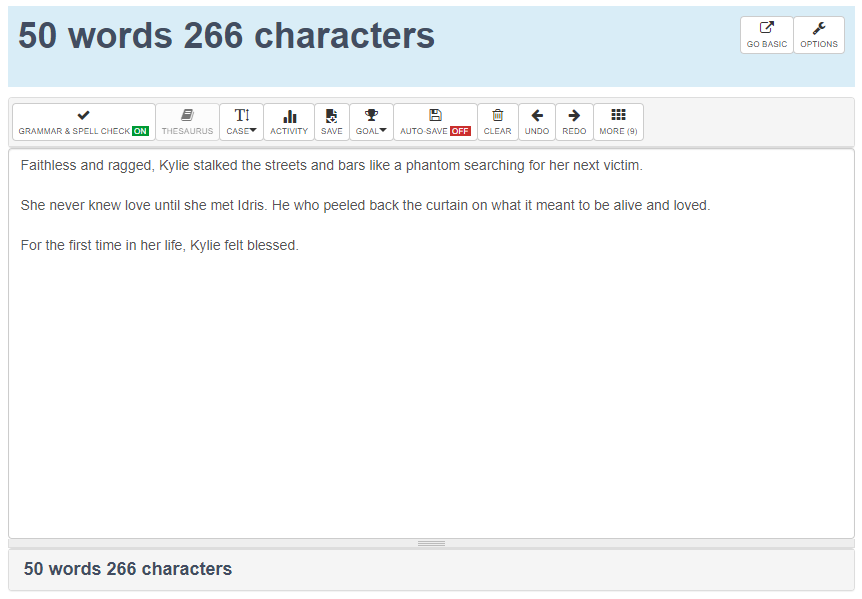This screenshot has width=862, height=599.
Task: Click the word "phantom" in first sentence
Action: (433, 165)
